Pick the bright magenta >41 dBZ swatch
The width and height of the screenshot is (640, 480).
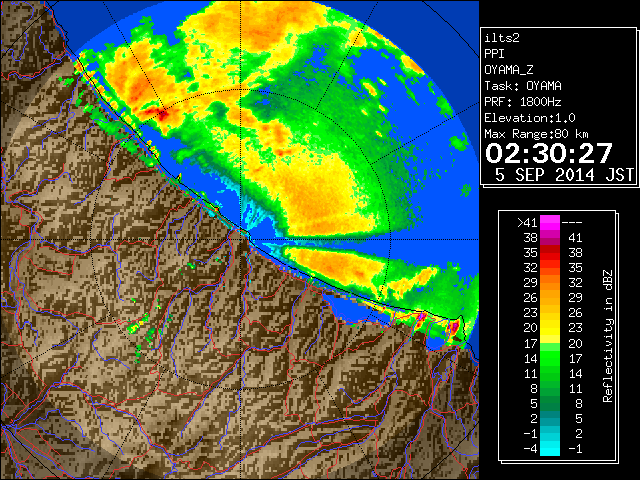pos(550,223)
